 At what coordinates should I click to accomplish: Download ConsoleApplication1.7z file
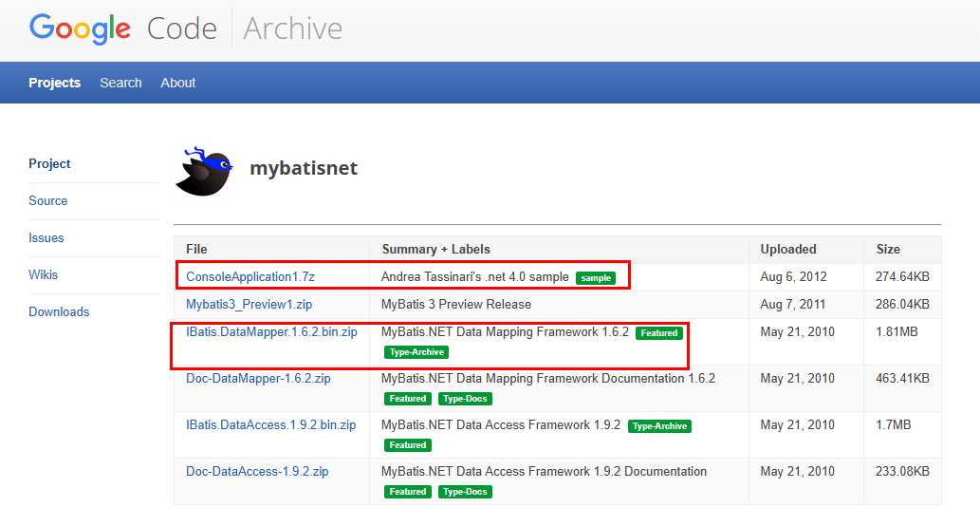pos(250,276)
